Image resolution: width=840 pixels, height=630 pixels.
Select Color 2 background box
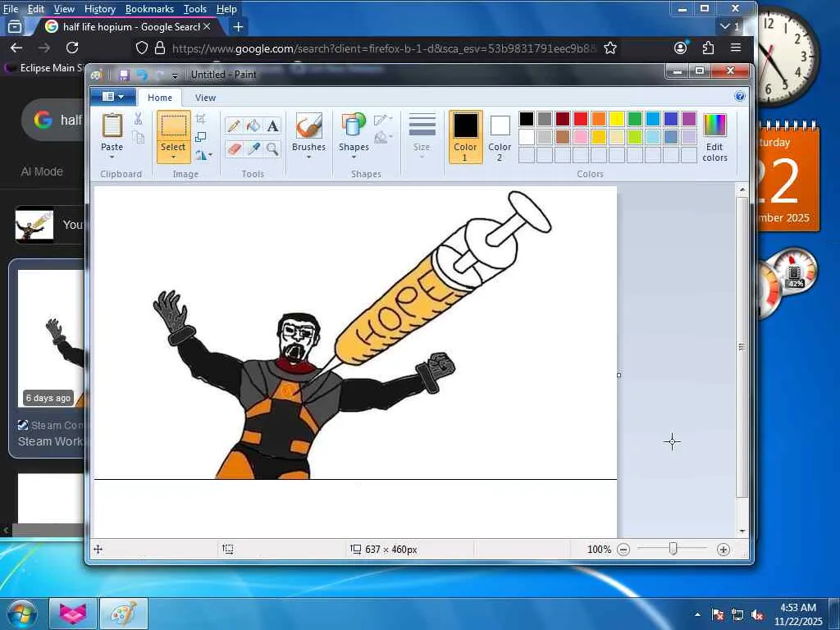pos(500,137)
